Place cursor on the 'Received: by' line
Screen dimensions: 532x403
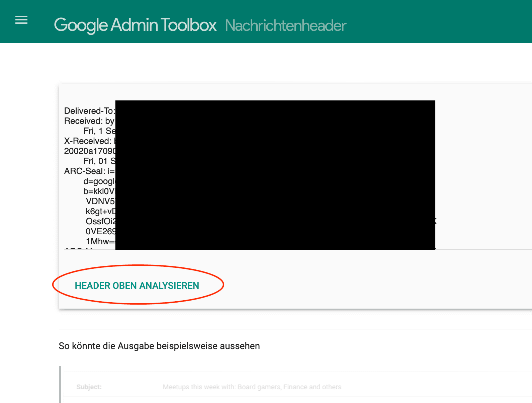(x=89, y=121)
